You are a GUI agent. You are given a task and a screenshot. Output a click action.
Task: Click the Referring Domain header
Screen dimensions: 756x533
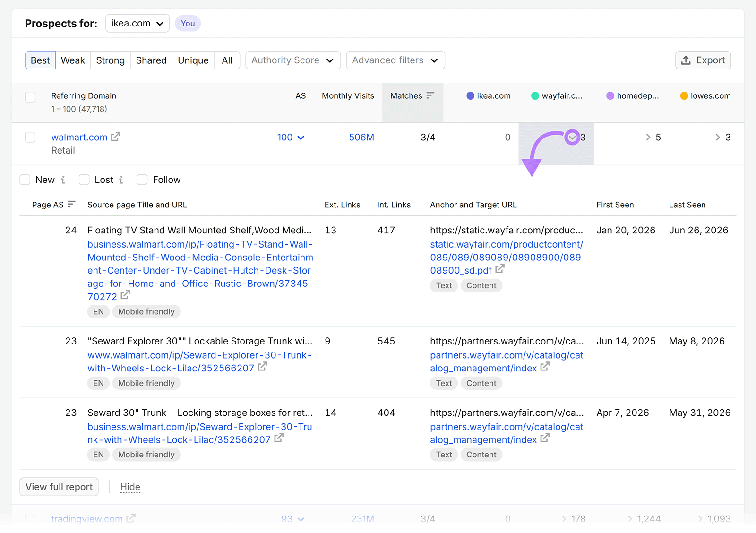point(84,95)
